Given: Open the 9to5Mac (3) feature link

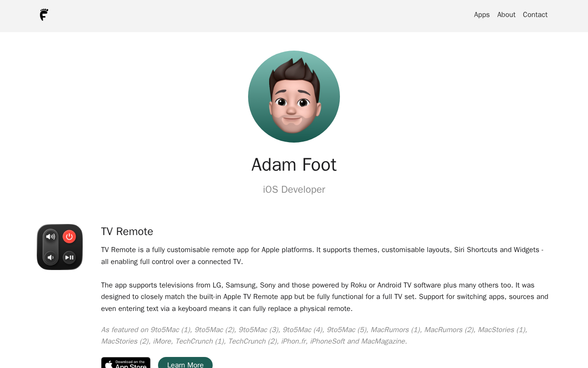Looking at the screenshot, I should tap(259, 330).
